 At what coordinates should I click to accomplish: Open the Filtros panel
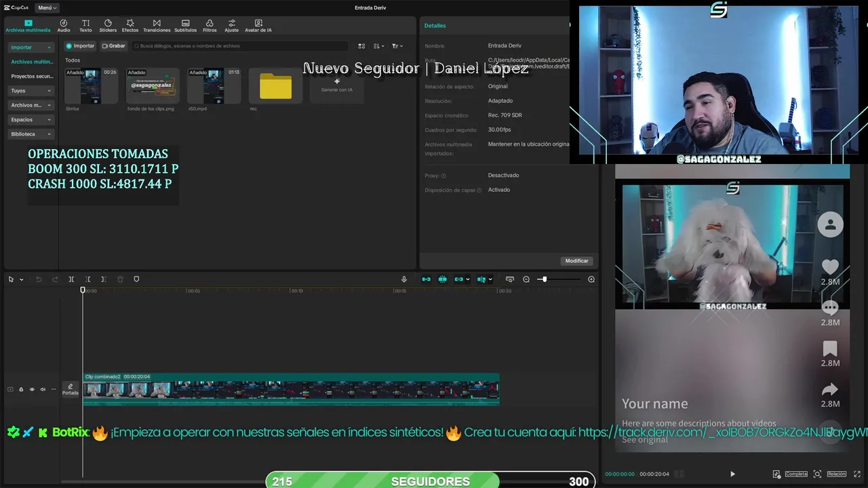tap(210, 26)
